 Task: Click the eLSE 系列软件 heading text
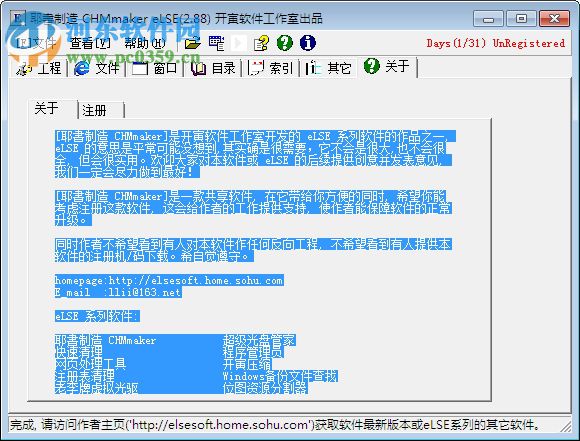[x=97, y=316]
